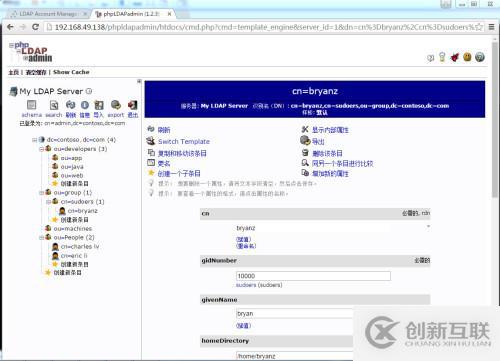The image size is (500, 361).
Task: Click the Switch Template link
Action: tap(184, 141)
